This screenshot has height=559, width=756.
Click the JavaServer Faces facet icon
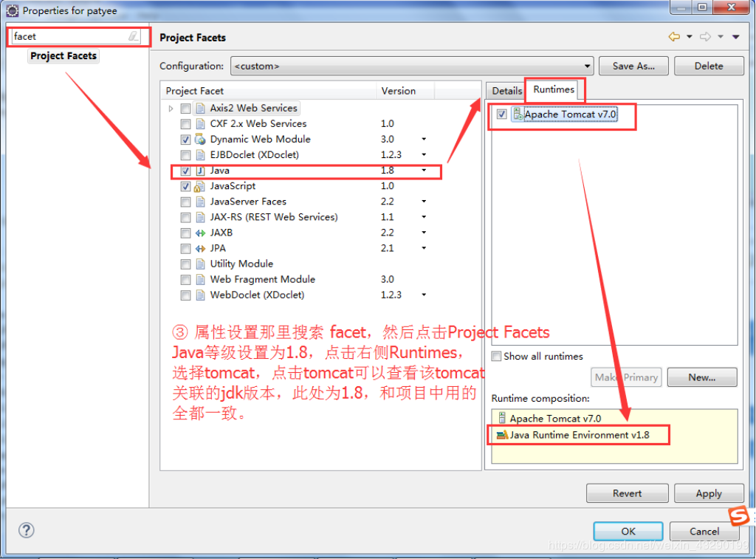(201, 202)
